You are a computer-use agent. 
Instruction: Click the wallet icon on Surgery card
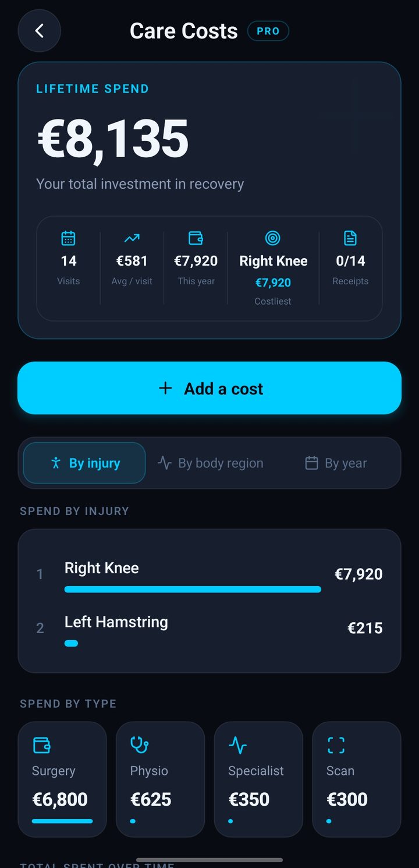click(x=41, y=745)
